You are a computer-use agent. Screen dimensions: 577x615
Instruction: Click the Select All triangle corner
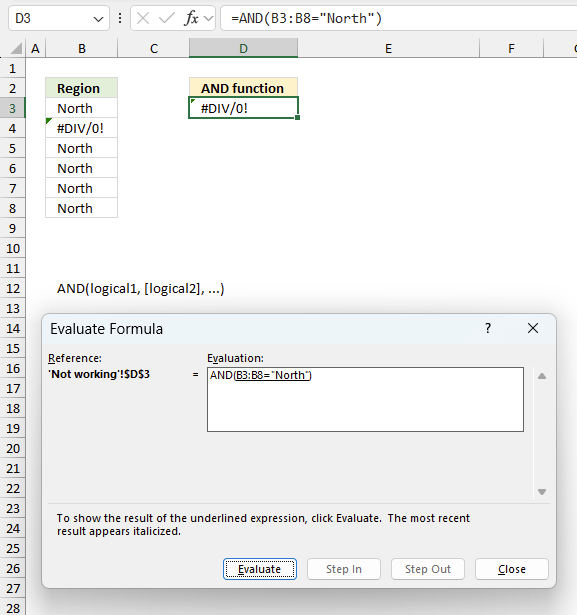coord(16,49)
